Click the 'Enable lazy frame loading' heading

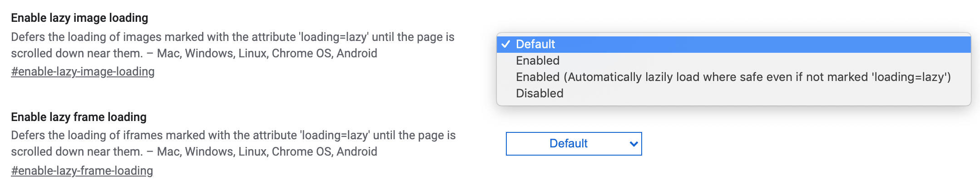click(x=79, y=117)
